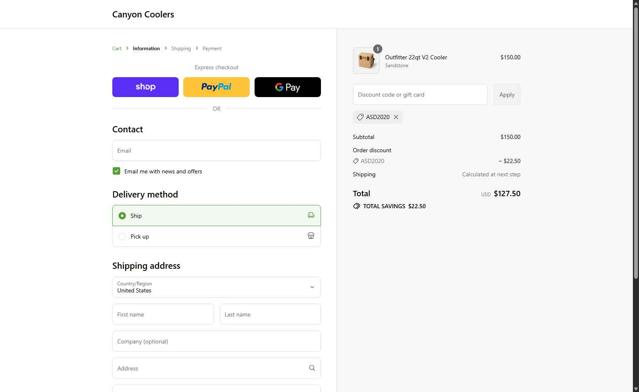
Task: Click the shipping truck icon
Action: coord(311,215)
